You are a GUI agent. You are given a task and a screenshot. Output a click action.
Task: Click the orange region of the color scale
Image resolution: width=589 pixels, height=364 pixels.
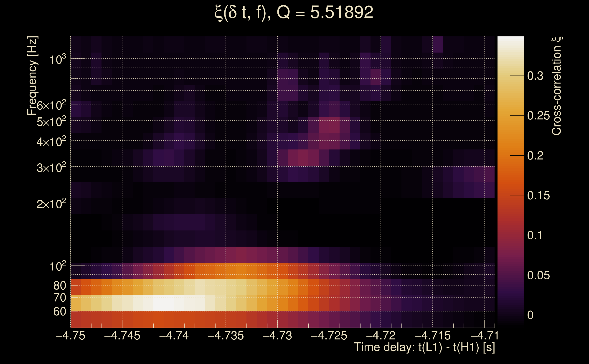pos(511,149)
